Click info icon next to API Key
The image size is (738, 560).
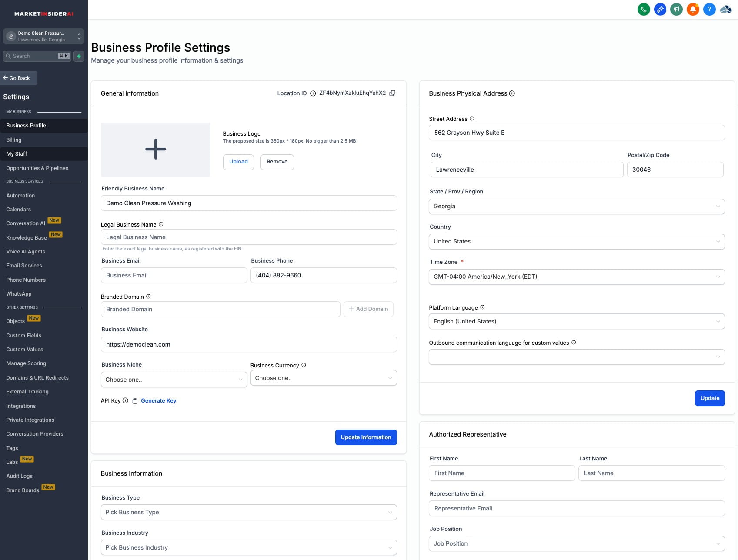click(x=125, y=401)
